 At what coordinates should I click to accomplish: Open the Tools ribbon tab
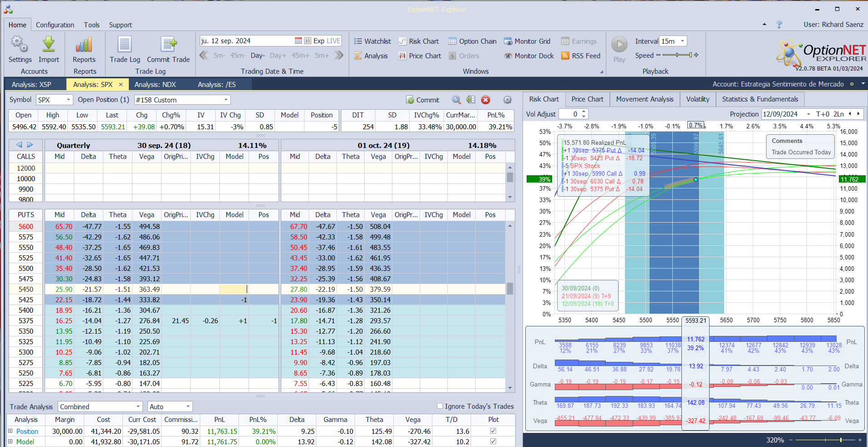tap(91, 25)
